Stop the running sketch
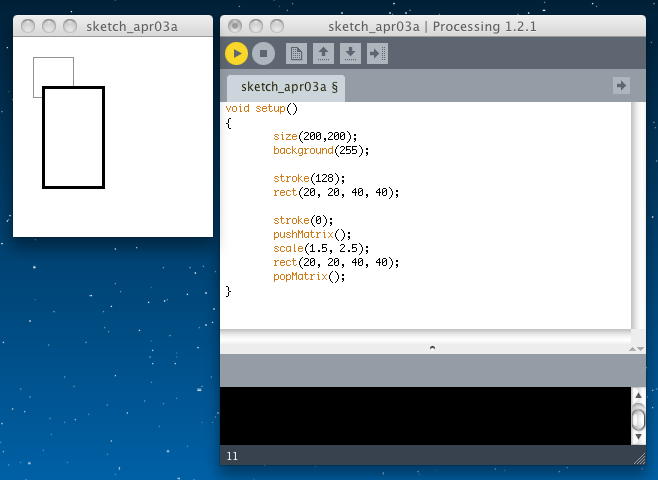Image resolution: width=658 pixels, height=480 pixels. [x=263, y=54]
